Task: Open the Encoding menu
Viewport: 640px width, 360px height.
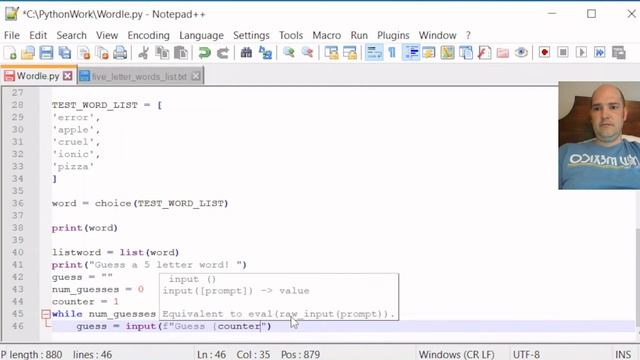Action: point(149,36)
